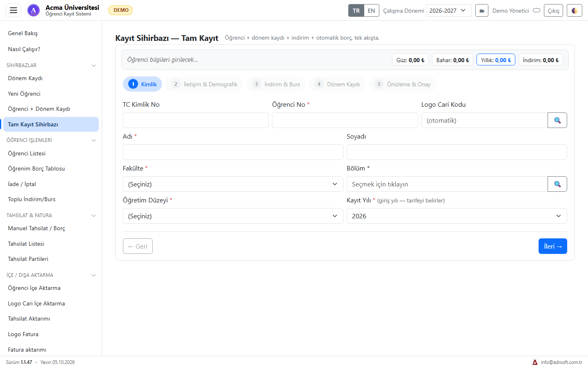Open Logo Fatura in sidebar
Screen dimensions: 588x368
pos(51,334)
